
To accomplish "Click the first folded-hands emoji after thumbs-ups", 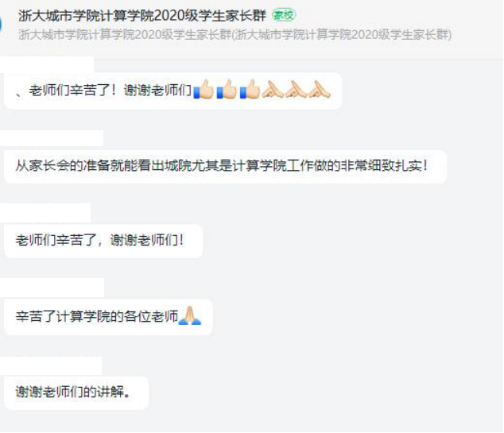I will (273, 89).
